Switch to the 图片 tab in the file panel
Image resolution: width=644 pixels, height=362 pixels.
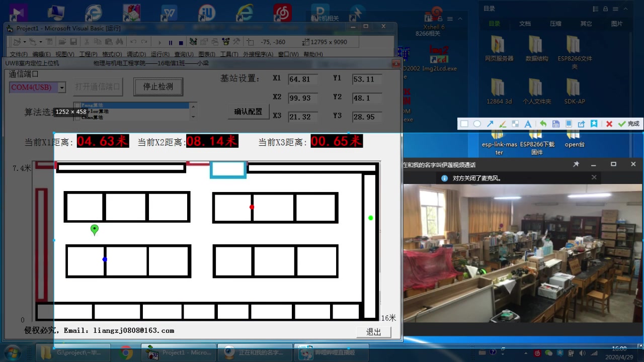(617, 23)
